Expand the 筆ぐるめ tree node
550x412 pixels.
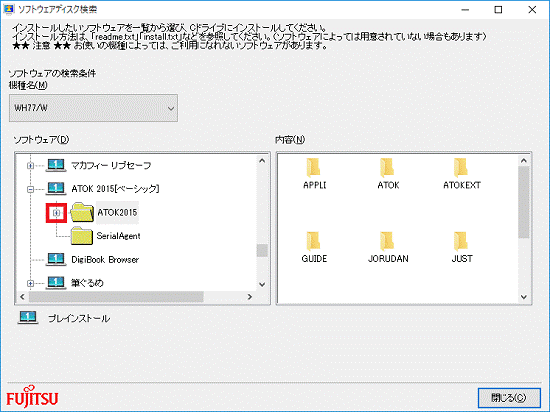tap(31, 283)
